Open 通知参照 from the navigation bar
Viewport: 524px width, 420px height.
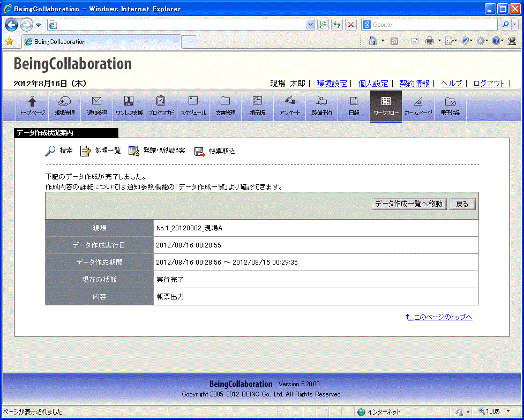click(96, 106)
